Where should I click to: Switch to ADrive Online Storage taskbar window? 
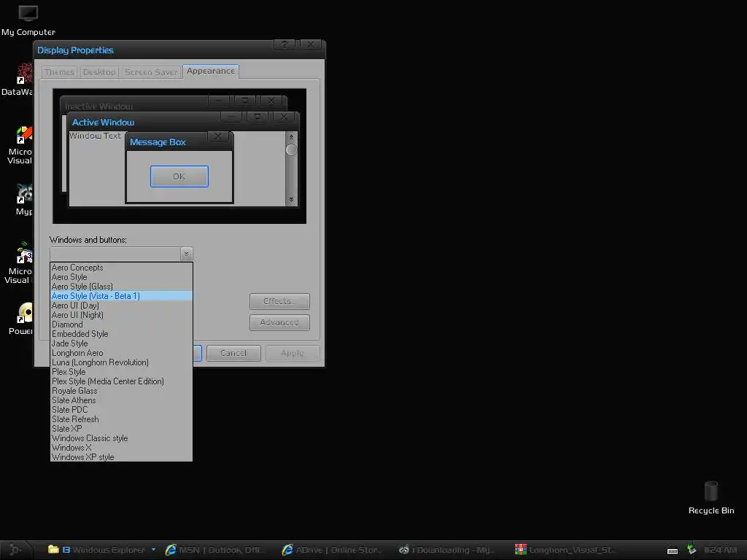coord(332,550)
